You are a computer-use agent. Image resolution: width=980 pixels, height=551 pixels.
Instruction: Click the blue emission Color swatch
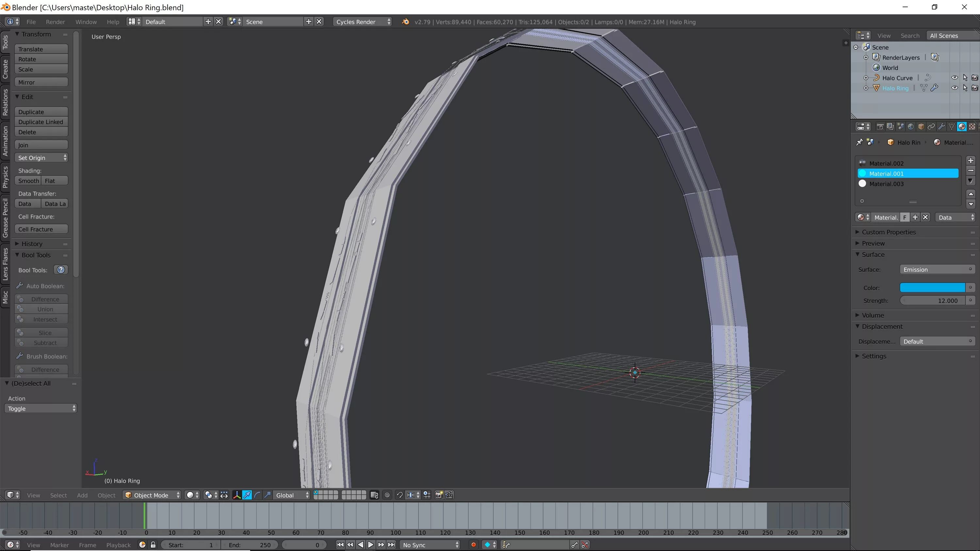(932, 288)
